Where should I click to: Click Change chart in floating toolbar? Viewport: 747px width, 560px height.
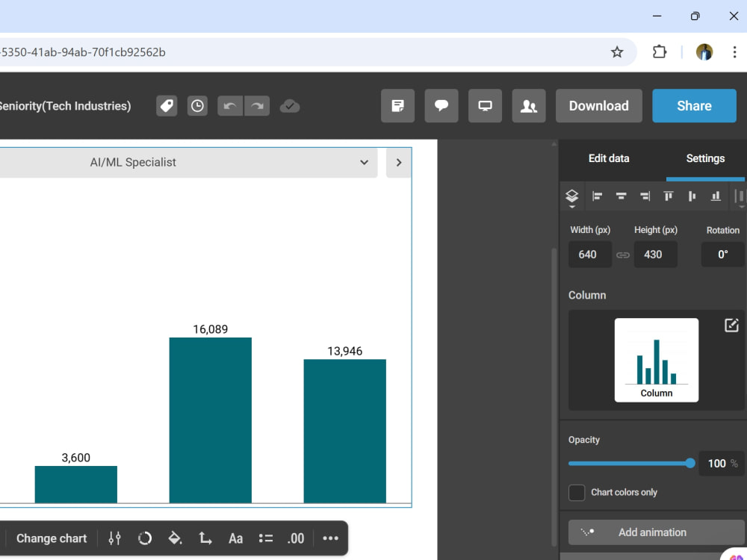tap(52, 538)
